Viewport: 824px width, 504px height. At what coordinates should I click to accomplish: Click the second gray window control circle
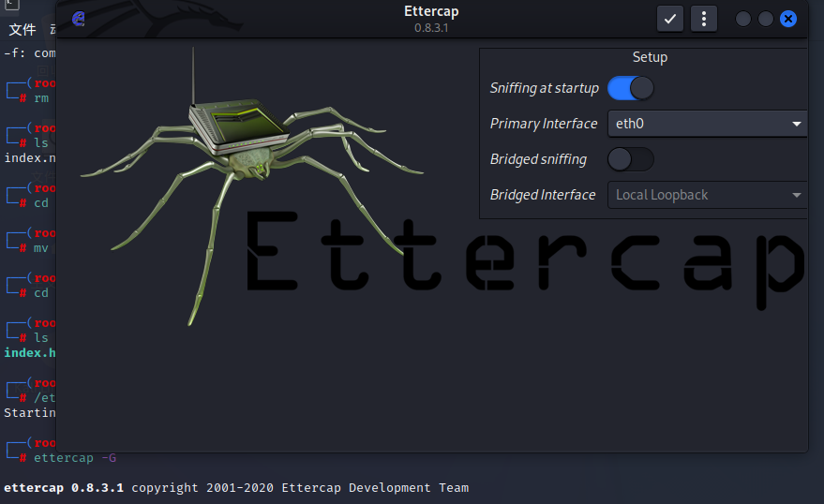[766, 19]
